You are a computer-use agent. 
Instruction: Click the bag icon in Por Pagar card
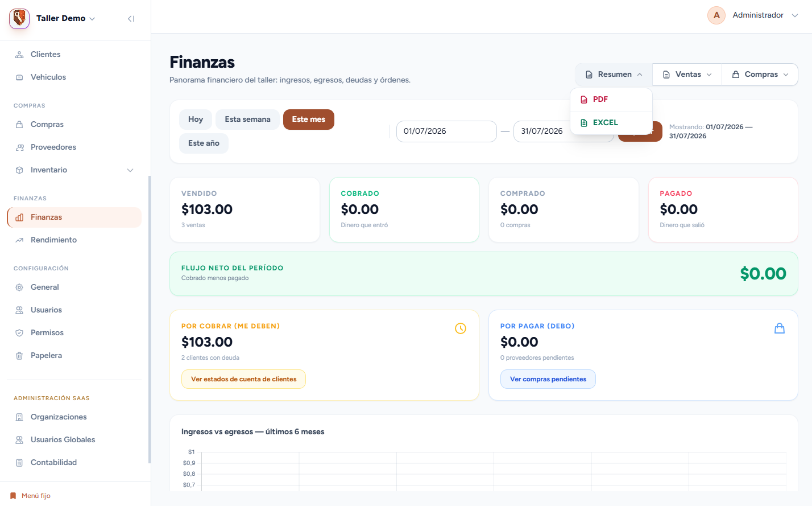pos(780,328)
